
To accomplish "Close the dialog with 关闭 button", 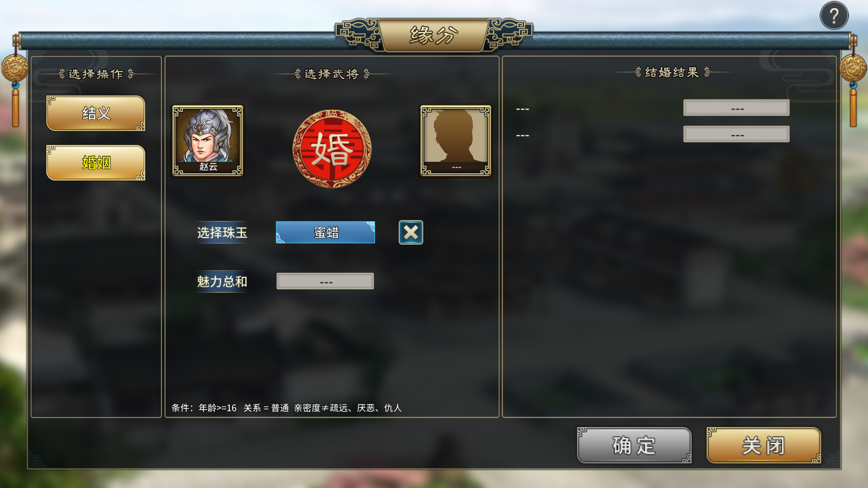I will pos(764,445).
